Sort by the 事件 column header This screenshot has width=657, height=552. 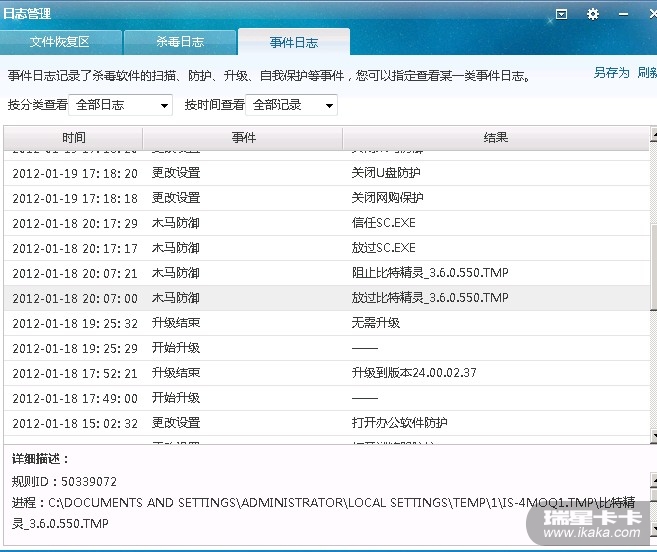tap(243, 137)
